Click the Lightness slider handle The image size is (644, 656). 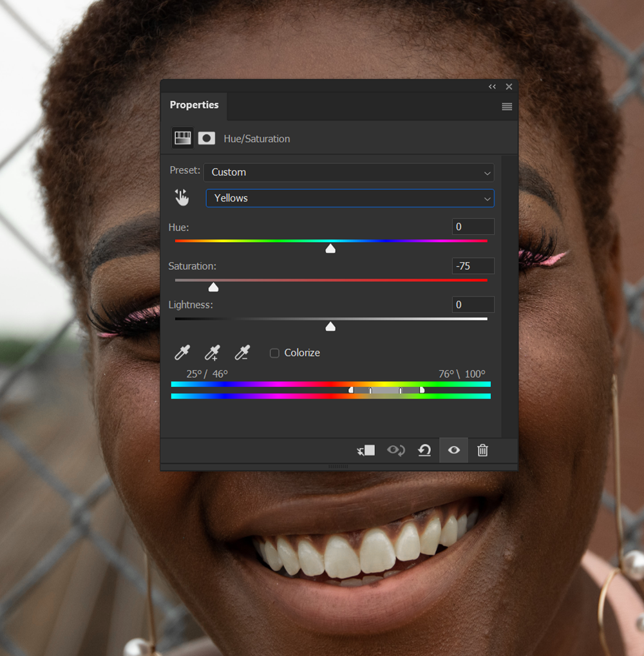coord(330,326)
